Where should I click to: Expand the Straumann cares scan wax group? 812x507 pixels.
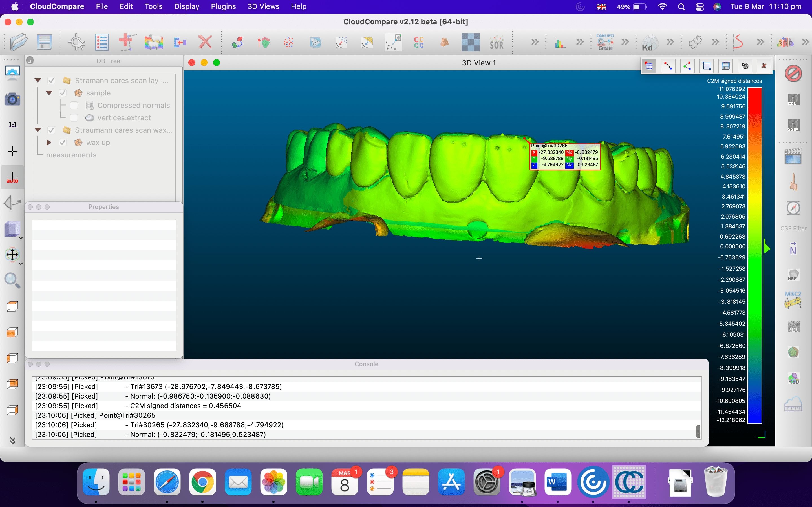point(37,130)
